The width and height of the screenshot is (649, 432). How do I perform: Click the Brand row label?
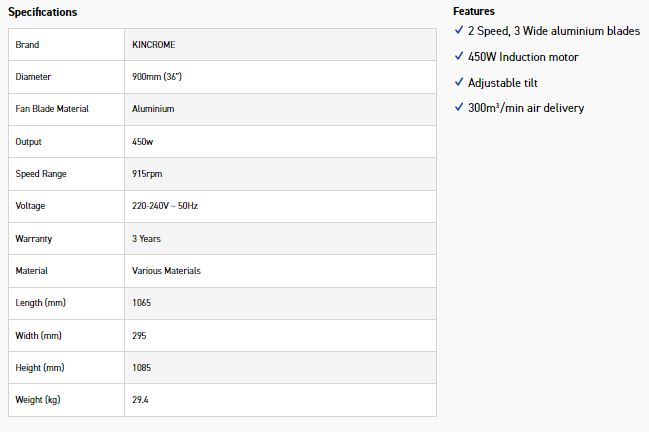(27, 45)
